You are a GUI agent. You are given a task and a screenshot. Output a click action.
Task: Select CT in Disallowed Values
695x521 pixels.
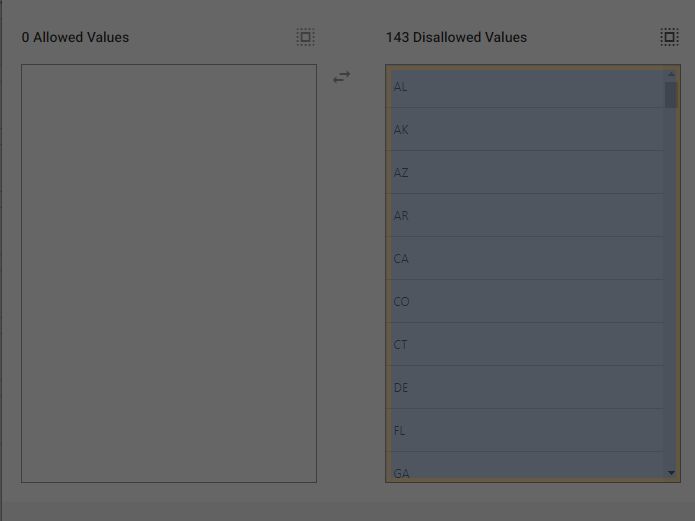pos(525,344)
